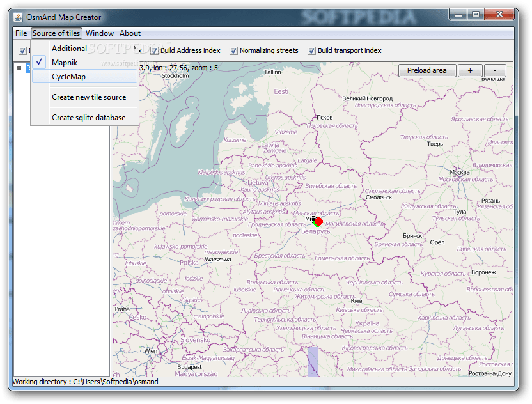
Task: Disable the Normalizing streets option
Action: pos(234,50)
